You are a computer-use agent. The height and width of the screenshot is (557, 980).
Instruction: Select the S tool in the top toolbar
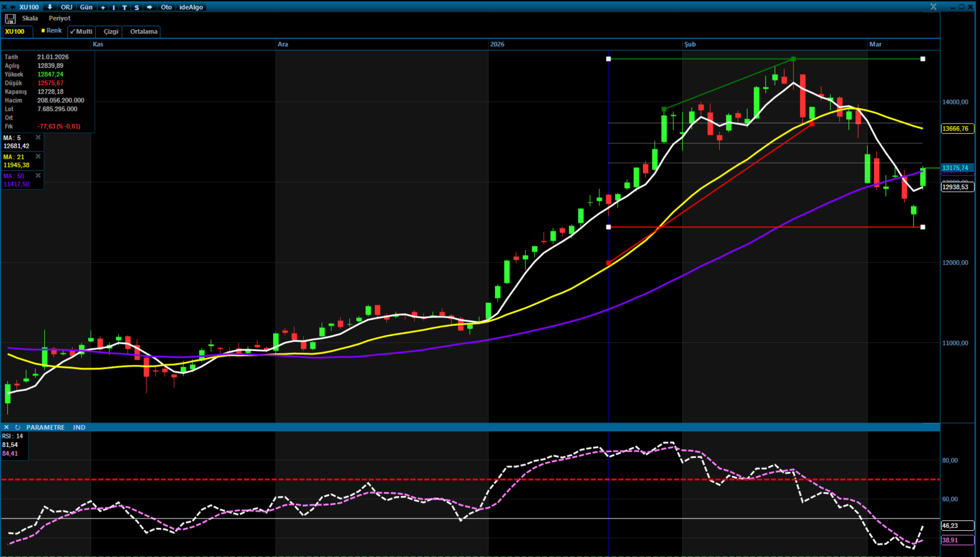click(x=136, y=7)
